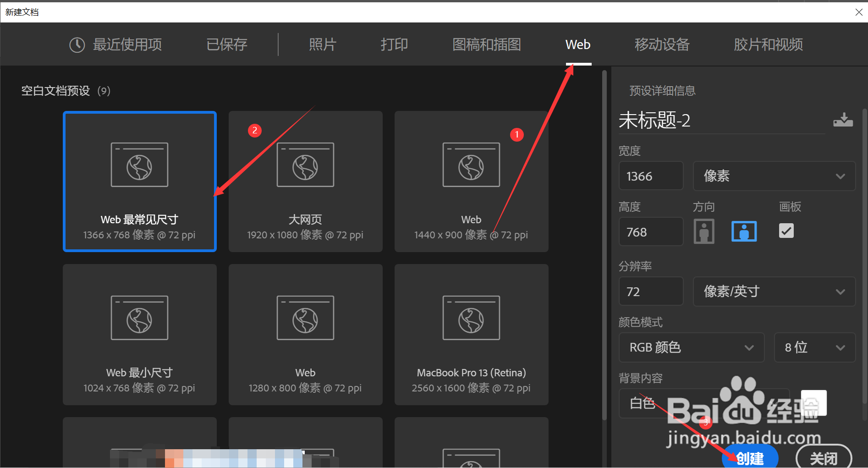Switch to the 照片 tab
This screenshot has width=868, height=468.
point(323,44)
